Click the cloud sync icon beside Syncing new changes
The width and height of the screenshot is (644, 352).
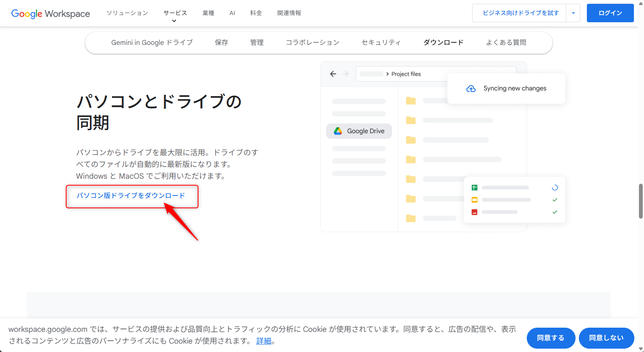coord(471,89)
